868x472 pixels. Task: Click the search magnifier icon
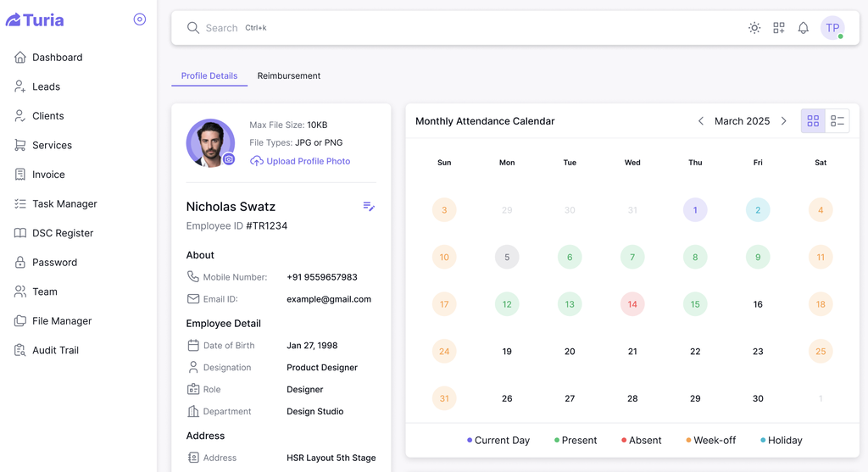(192, 28)
